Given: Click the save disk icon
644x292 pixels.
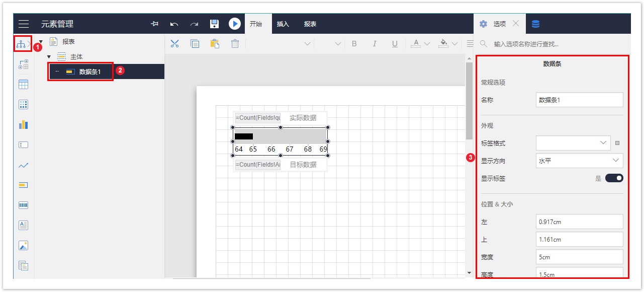Looking at the screenshot, I should [x=214, y=24].
